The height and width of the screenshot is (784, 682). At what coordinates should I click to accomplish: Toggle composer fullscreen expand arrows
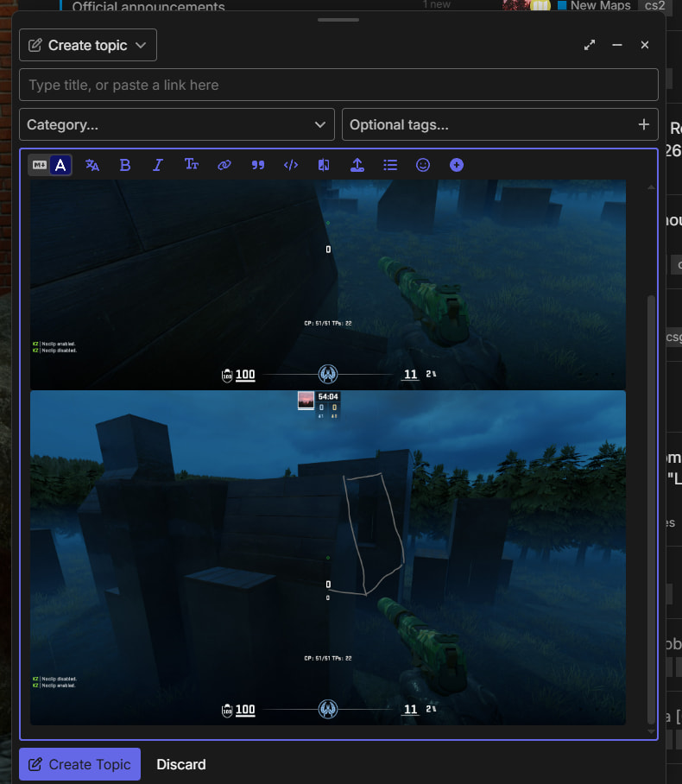click(590, 45)
